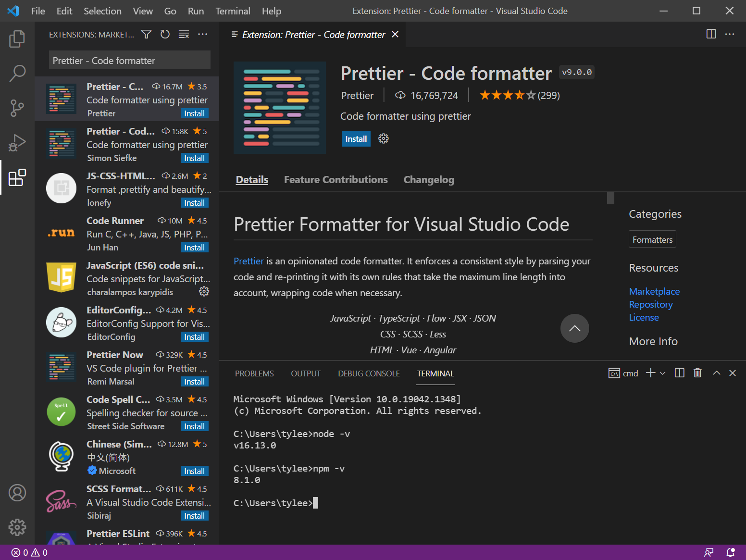This screenshot has width=746, height=560.
Task: Install Code Spell Checker extension
Action: click(195, 426)
